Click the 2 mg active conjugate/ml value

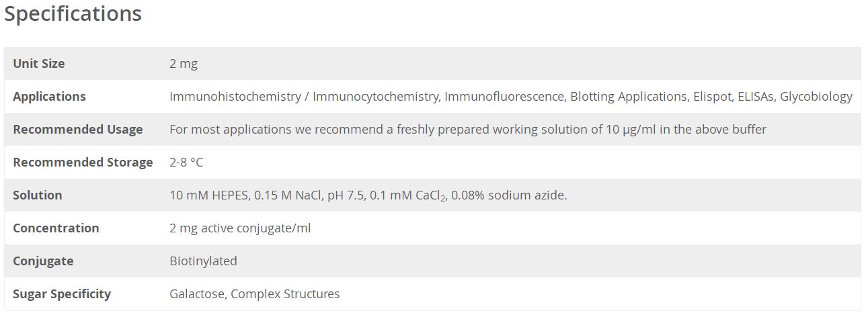(240, 228)
